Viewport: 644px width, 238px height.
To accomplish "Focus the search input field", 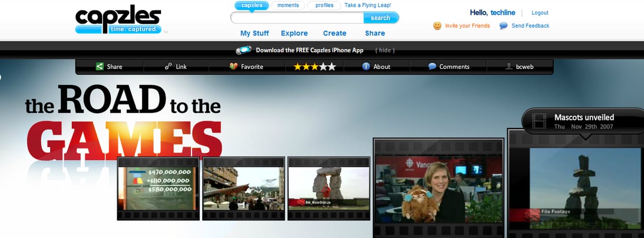I will tap(297, 18).
